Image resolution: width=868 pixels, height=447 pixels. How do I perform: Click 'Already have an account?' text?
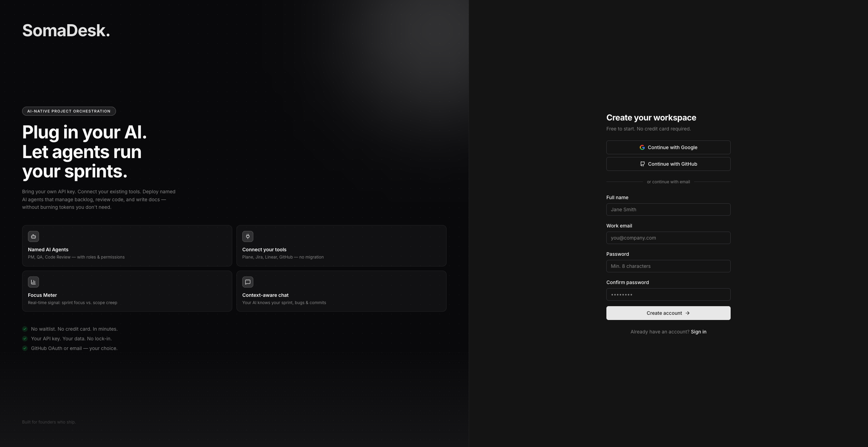click(x=660, y=332)
